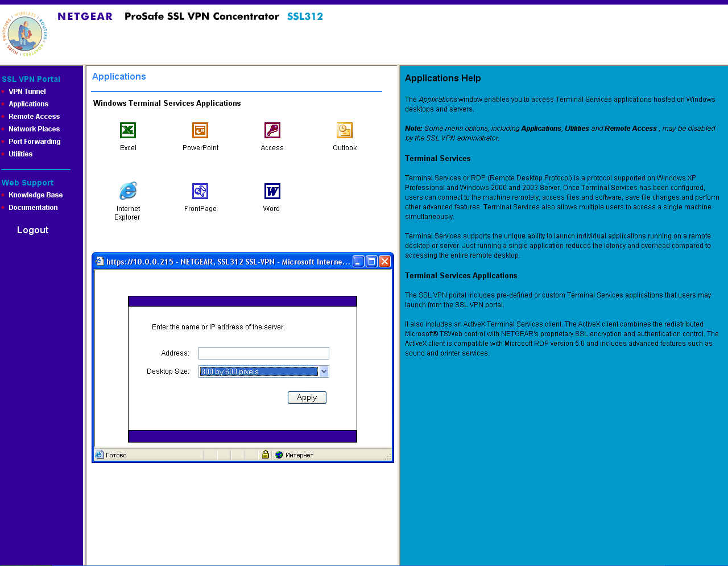
Task: Launch the Excel terminal application icon
Action: click(x=128, y=130)
